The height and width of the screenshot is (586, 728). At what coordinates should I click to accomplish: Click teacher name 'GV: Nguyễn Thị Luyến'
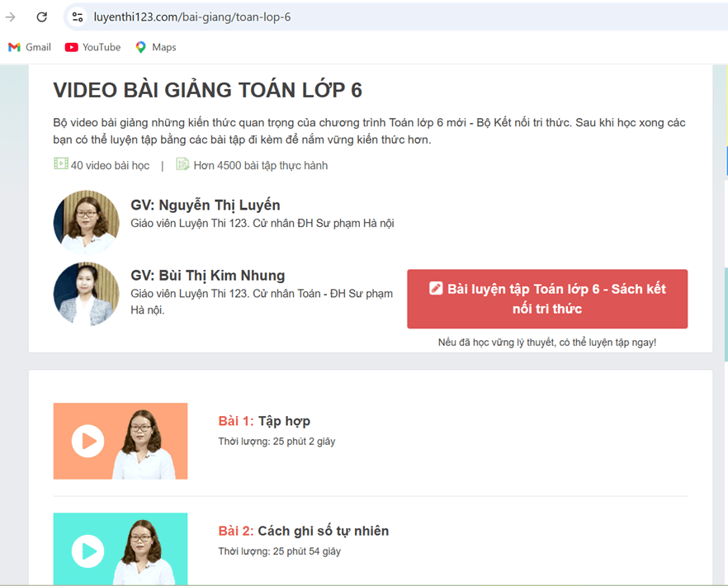coord(206,205)
